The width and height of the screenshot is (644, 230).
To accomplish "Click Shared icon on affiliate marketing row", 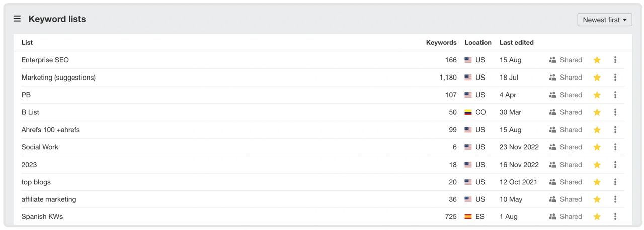I will pyautogui.click(x=552, y=199).
